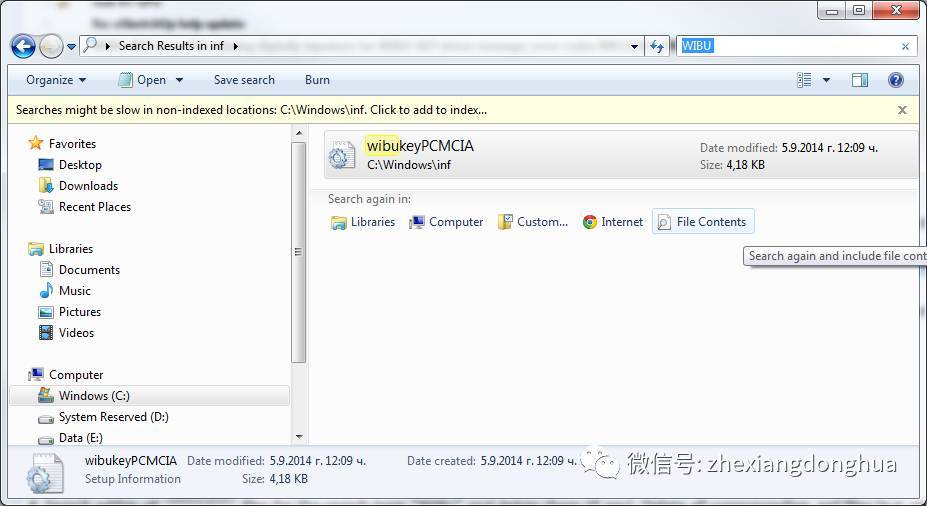The image size is (927, 506).
Task: Click the Size 4,18 KB value in details pane
Action: (x=289, y=479)
